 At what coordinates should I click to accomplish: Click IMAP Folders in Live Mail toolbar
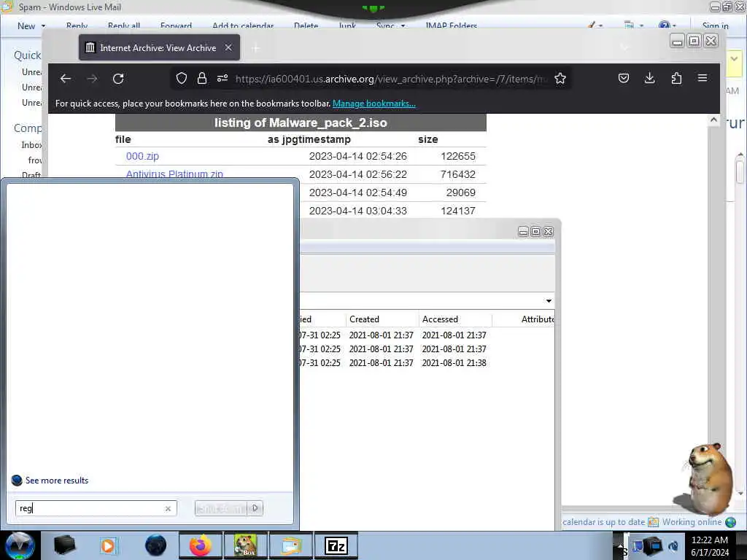tap(451, 26)
